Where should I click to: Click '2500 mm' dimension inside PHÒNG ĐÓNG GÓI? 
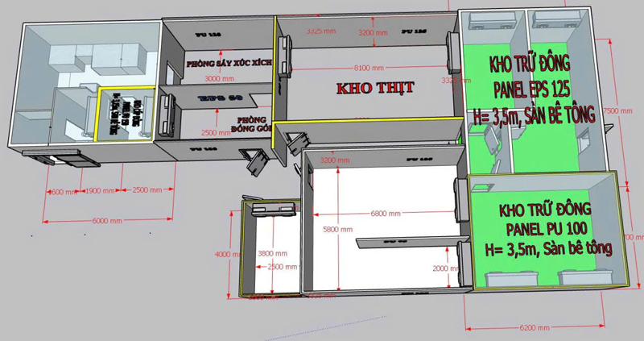pyautogui.click(x=216, y=133)
